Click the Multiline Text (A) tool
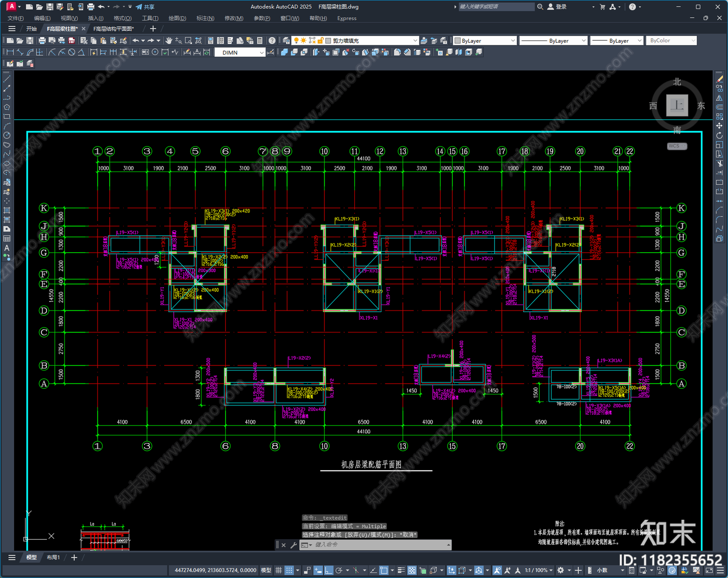 [x=7, y=248]
